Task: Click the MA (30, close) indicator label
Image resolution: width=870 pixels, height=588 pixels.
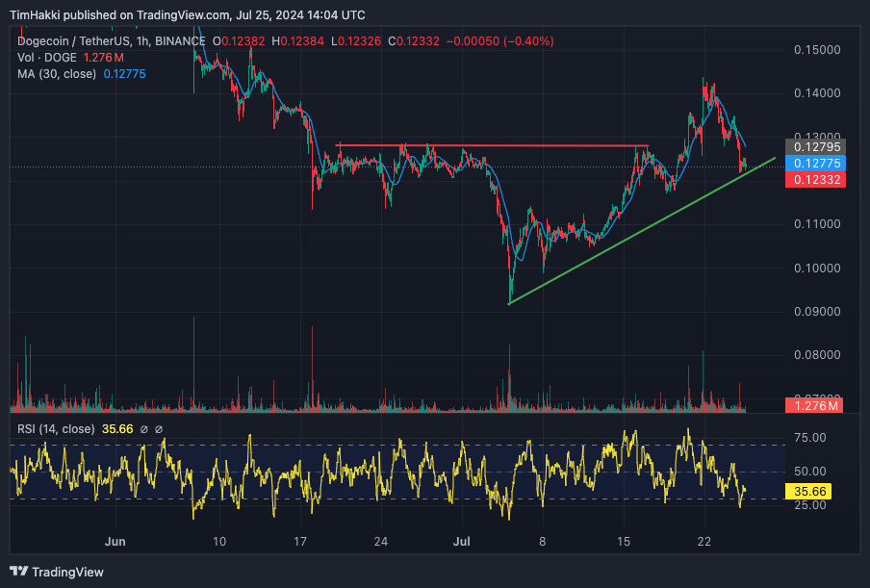Action: 57,74
